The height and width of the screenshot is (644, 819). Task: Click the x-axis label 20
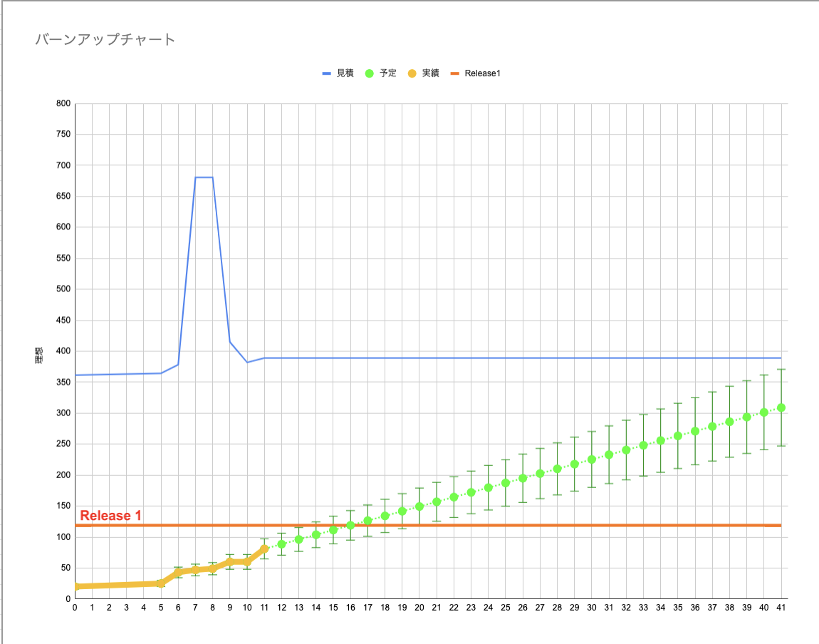[419, 608]
